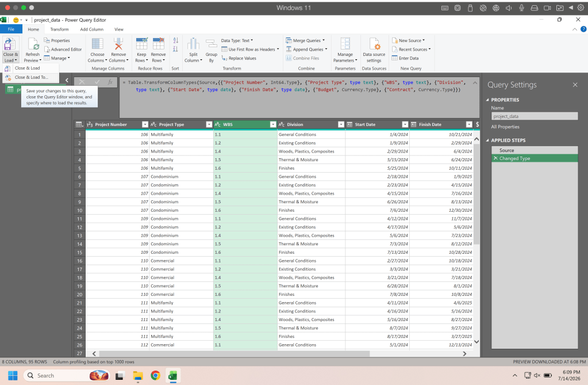Viewport: 588px width, 385px height.
Task: Switch to the View tab
Action: coord(119,29)
